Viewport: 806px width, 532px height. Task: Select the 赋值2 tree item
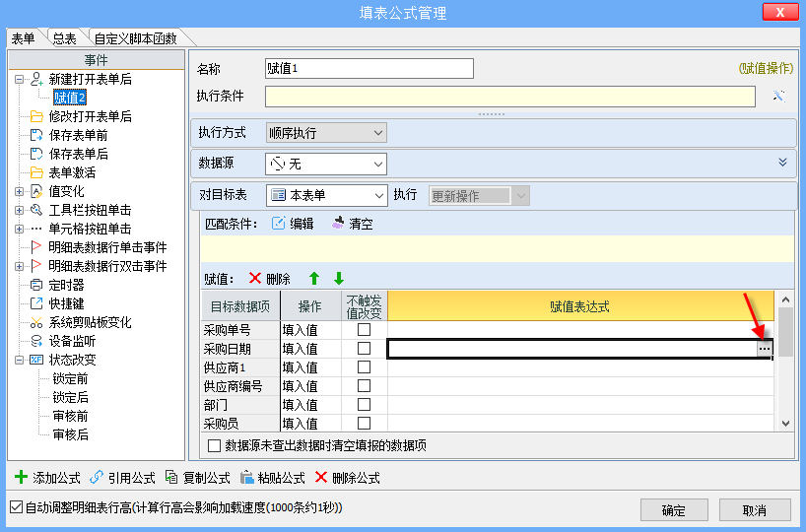click(70, 98)
